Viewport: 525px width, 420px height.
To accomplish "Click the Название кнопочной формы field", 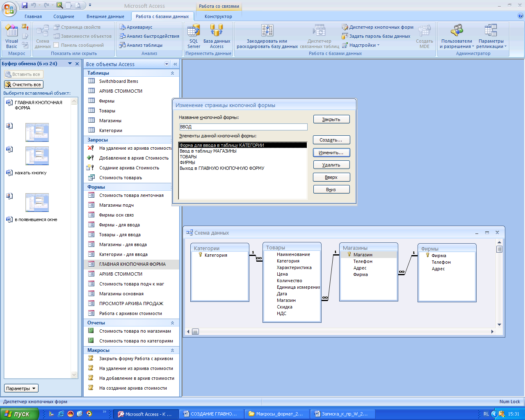I will [x=243, y=127].
